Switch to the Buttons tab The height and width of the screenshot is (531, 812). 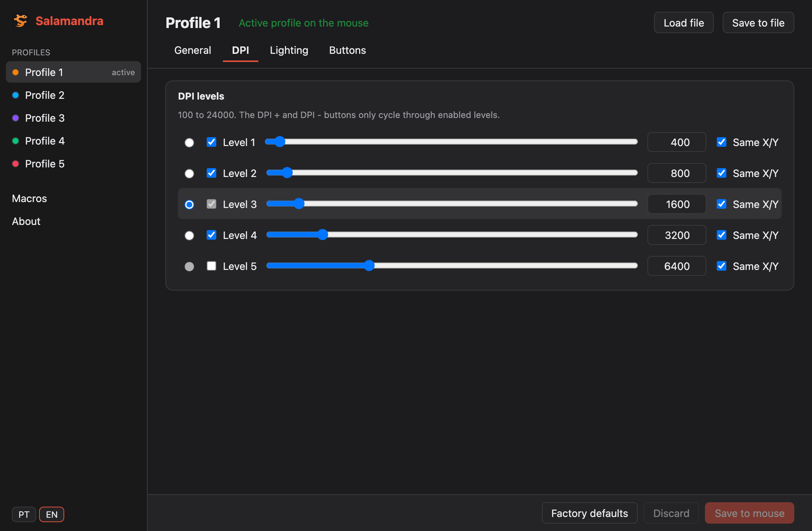pyautogui.click(x=348, y=50)
